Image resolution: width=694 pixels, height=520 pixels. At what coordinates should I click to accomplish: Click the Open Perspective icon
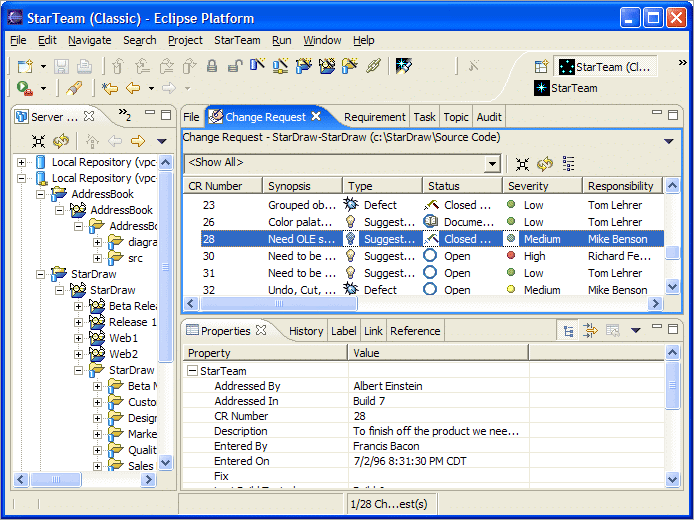(542, 67)
